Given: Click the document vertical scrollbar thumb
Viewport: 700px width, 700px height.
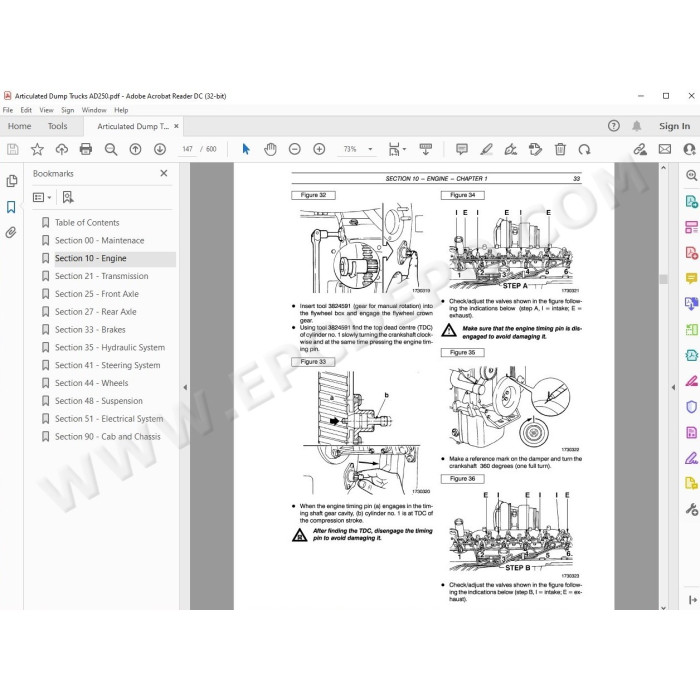Looking at the screenshot, I should click(x=663, y=279).
